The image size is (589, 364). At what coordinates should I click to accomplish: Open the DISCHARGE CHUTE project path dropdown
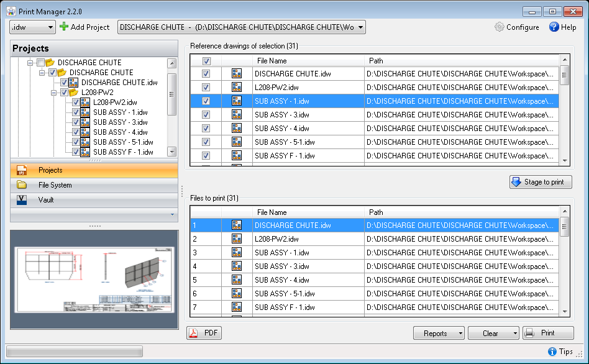click(x=360, y=27)
